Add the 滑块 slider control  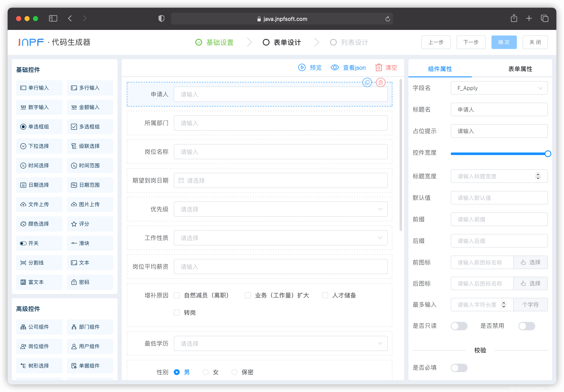tap(90, 243)
